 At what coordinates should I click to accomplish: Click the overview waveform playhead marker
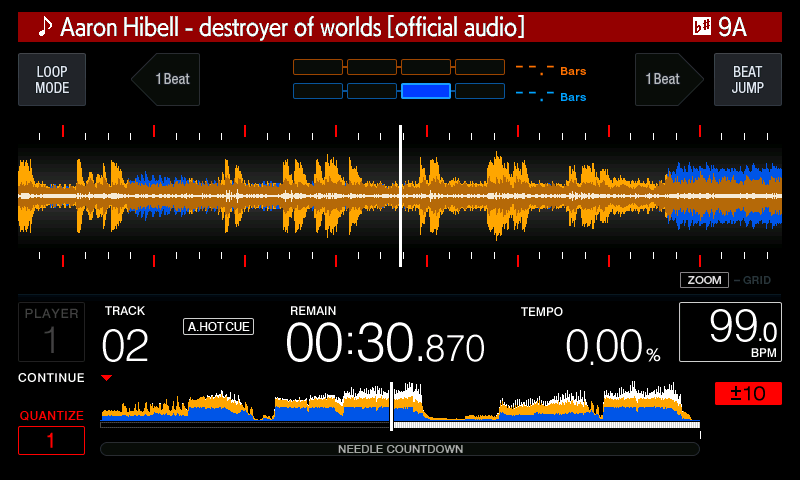(392, 406)
